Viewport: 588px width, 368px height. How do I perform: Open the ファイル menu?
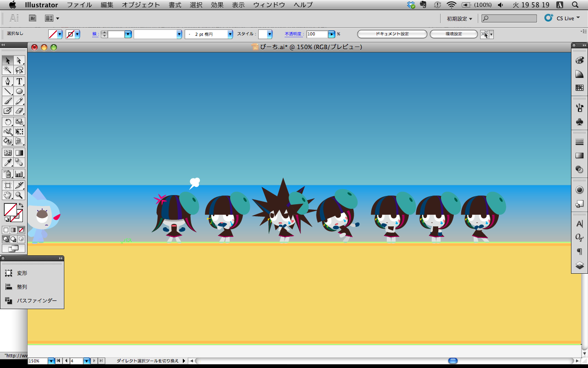(79, 5)
